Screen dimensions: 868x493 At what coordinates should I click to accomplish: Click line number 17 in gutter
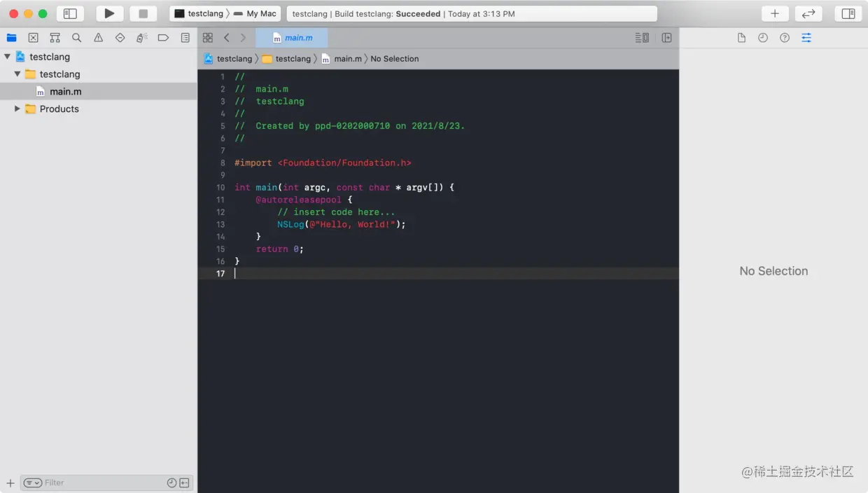point(220,274)
